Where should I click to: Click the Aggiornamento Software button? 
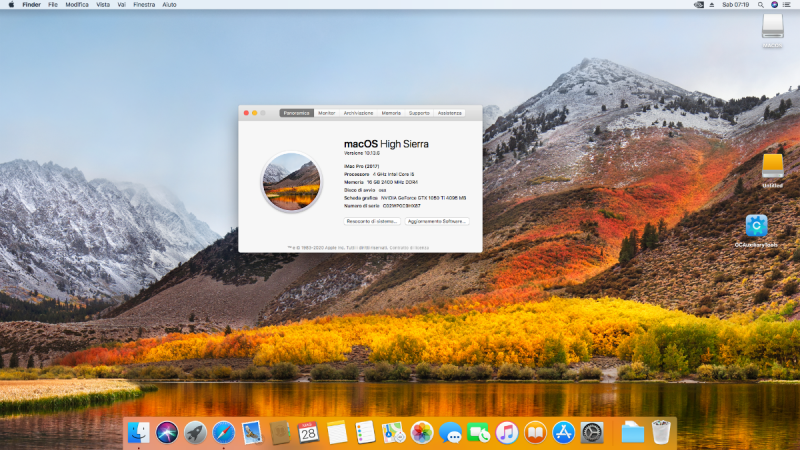pos(437,220)
